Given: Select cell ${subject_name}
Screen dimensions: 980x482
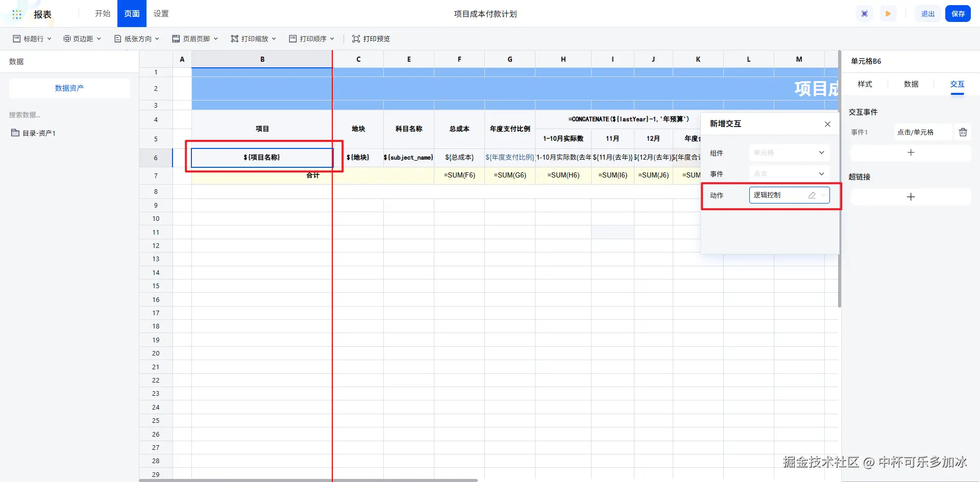Looking at the screenshot, I should pos(408,158).
